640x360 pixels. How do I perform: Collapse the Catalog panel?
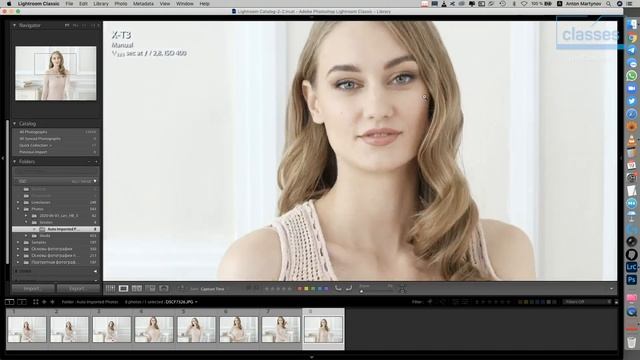point(14,123)
